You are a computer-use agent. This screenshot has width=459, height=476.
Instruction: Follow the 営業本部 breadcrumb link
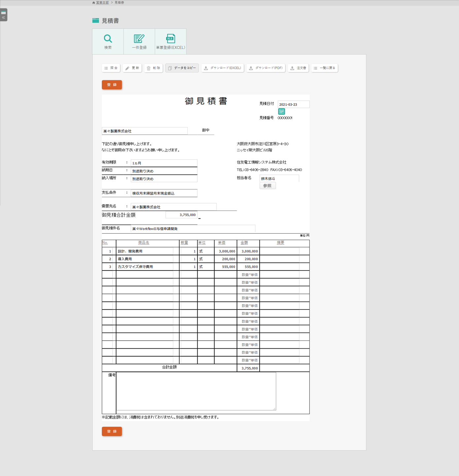click(102, 3)
